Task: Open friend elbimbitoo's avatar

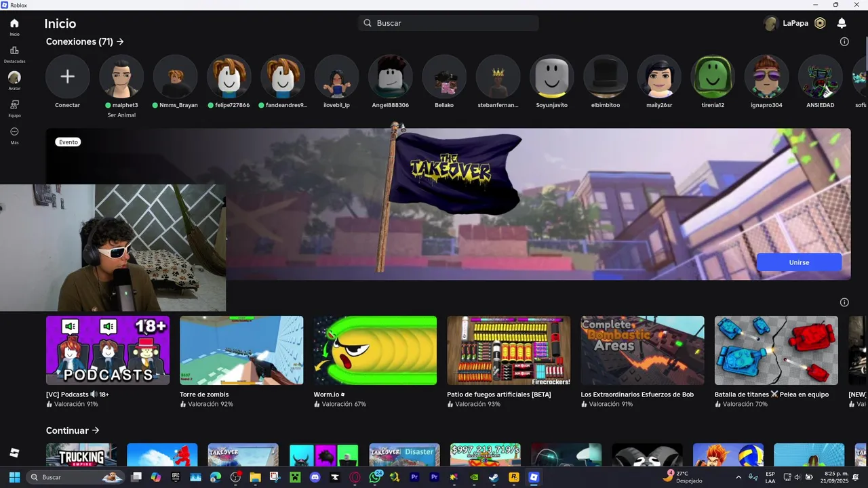Action: [606, 77]
